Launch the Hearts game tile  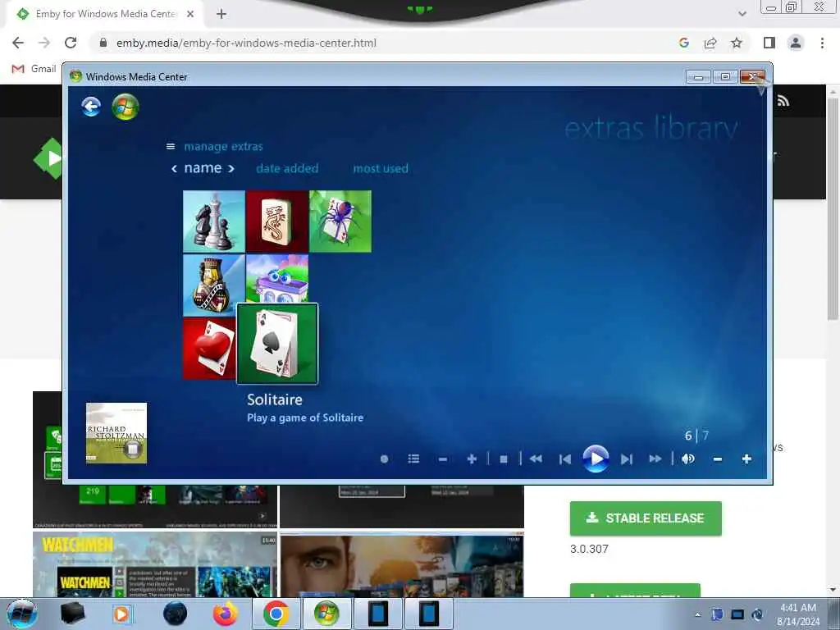209,348
